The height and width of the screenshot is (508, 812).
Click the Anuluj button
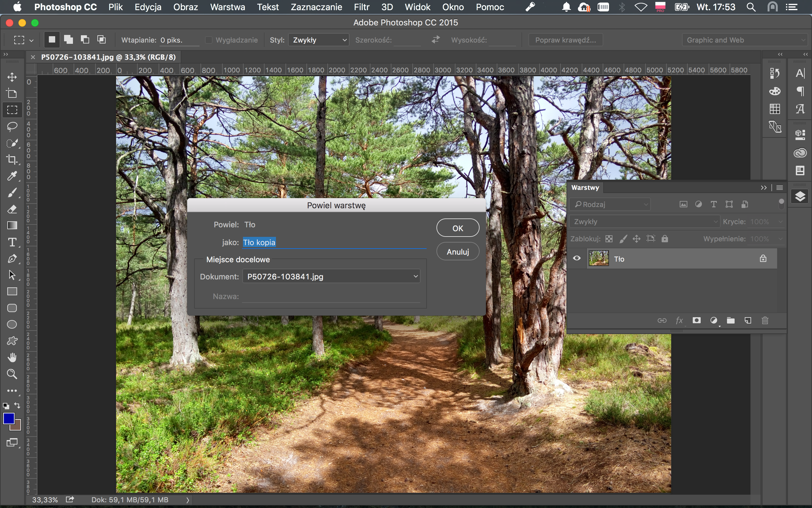coord(457,252)
